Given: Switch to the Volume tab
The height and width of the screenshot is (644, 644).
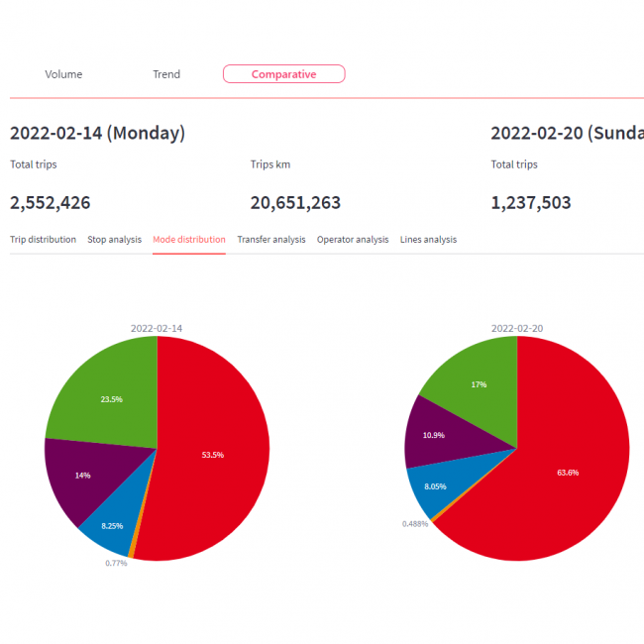Looking at the screenshot, I should click(63, 74).
